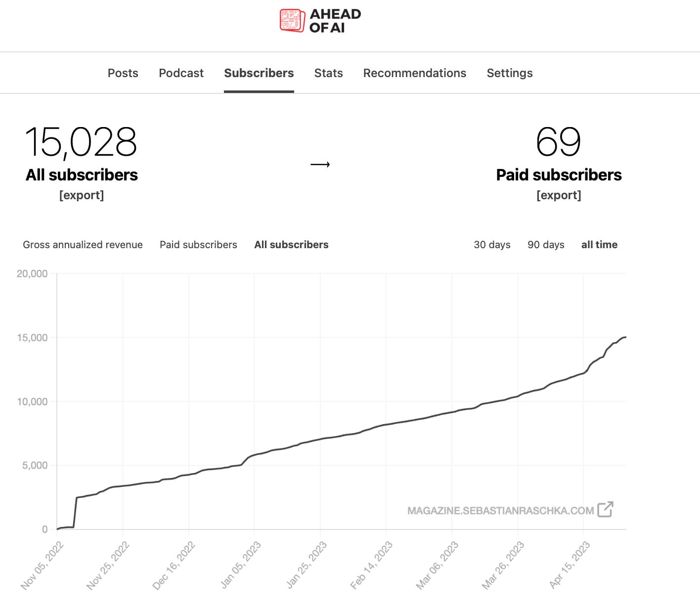Go to the Stats tab
The width and height of the screenshot is (700, 610).
pos(329,73)
